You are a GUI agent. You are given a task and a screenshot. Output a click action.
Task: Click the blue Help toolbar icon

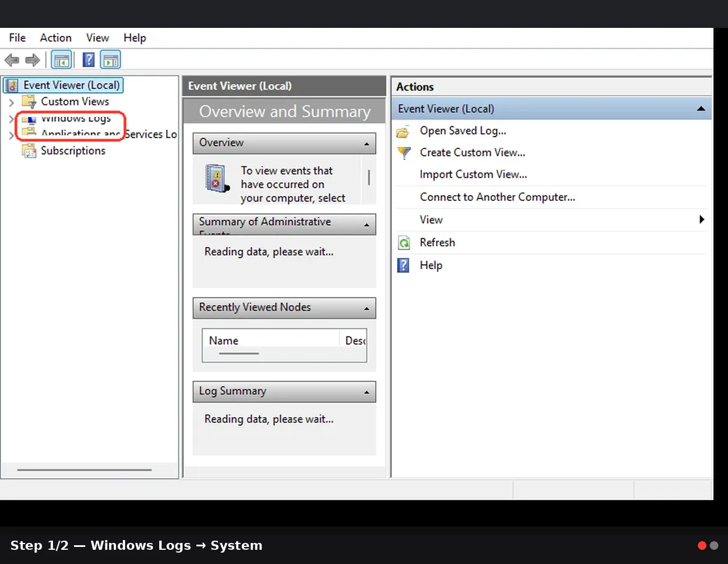tap(89, 60)
